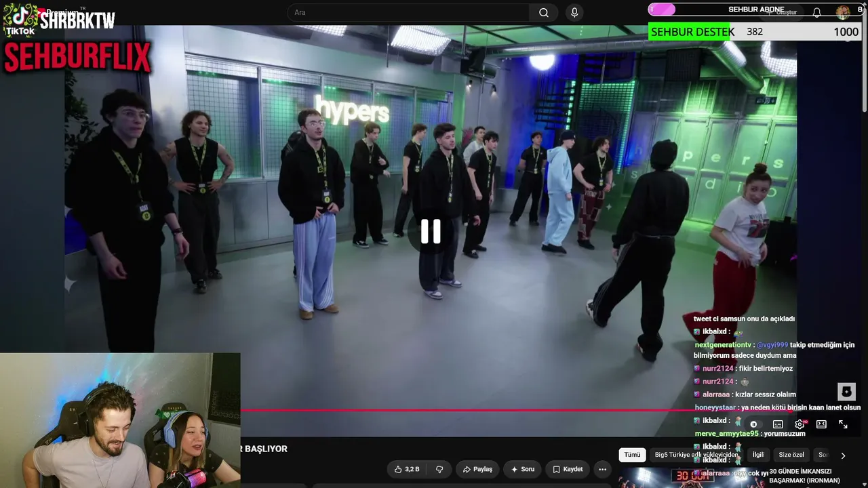Like the video showing 3,2 B
This screenshot has width=868, height=488.
407,469
